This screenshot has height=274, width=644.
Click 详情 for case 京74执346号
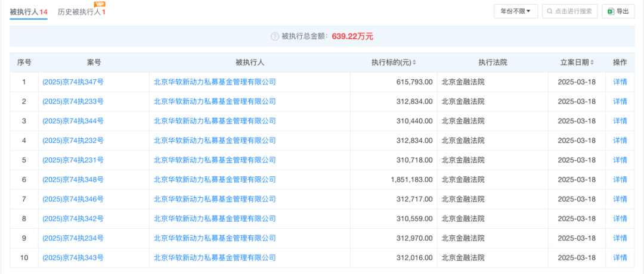(x=620, y=199)
